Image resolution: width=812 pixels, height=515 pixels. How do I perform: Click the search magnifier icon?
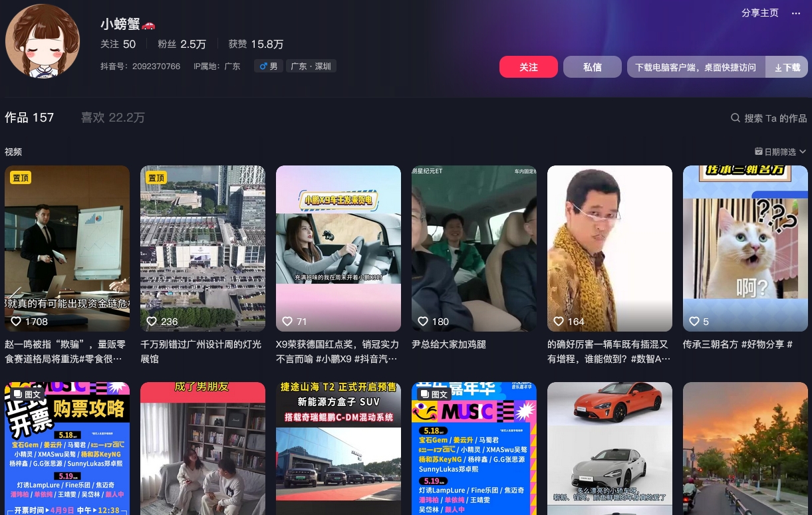click(x=736, y=118)
